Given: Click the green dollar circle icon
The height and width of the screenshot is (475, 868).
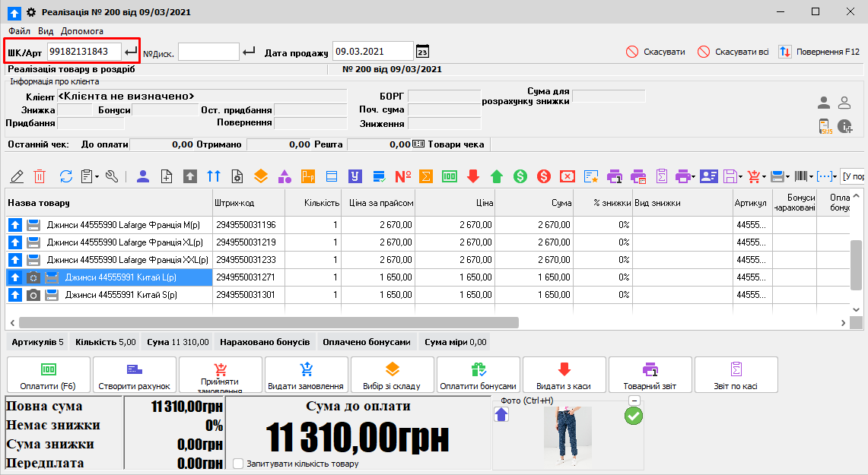Looking at the screenshot, I should coord(520,176).
